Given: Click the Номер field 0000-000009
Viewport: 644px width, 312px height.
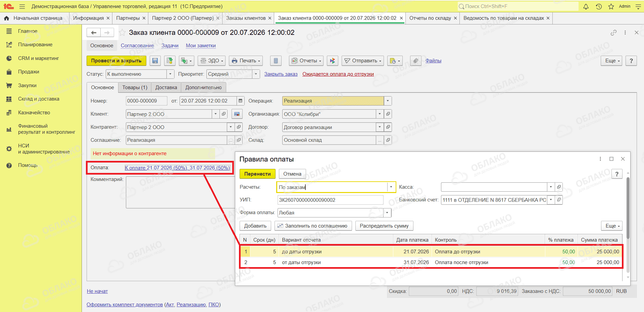Looking at the screenshot, I should coord(146,101).
